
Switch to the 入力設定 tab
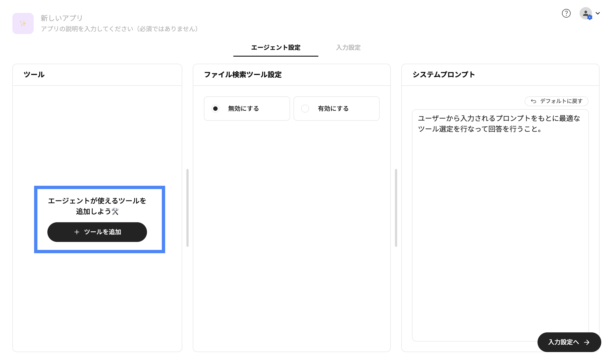tap(348, 48)
